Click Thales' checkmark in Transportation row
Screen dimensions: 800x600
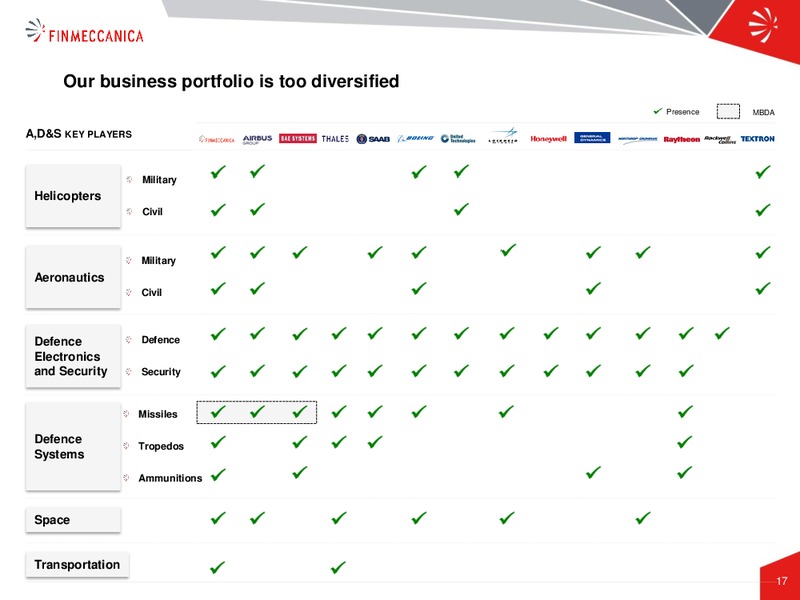click(x=338, y=567)
